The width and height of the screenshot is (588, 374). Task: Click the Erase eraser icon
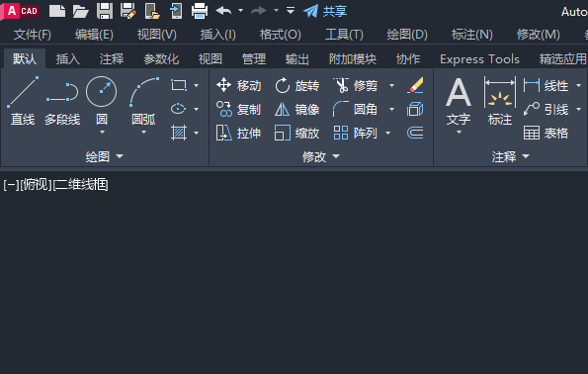[415, 86]
